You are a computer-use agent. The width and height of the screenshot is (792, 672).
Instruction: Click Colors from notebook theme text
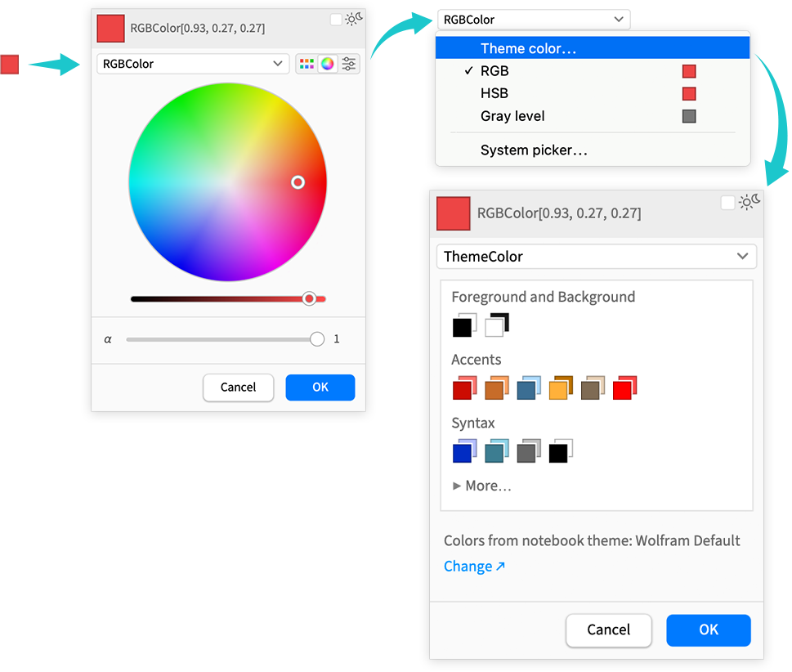point(592,540)
